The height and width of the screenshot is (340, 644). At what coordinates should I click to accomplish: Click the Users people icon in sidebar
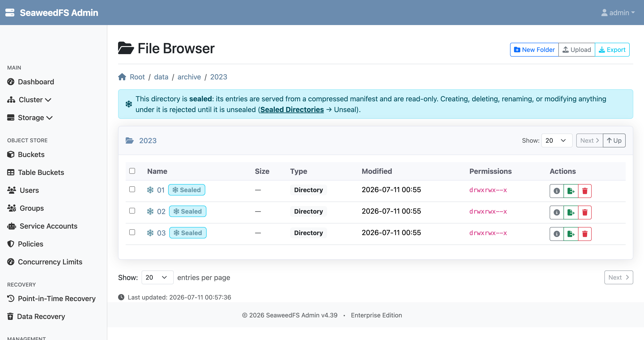coord(11,190)
